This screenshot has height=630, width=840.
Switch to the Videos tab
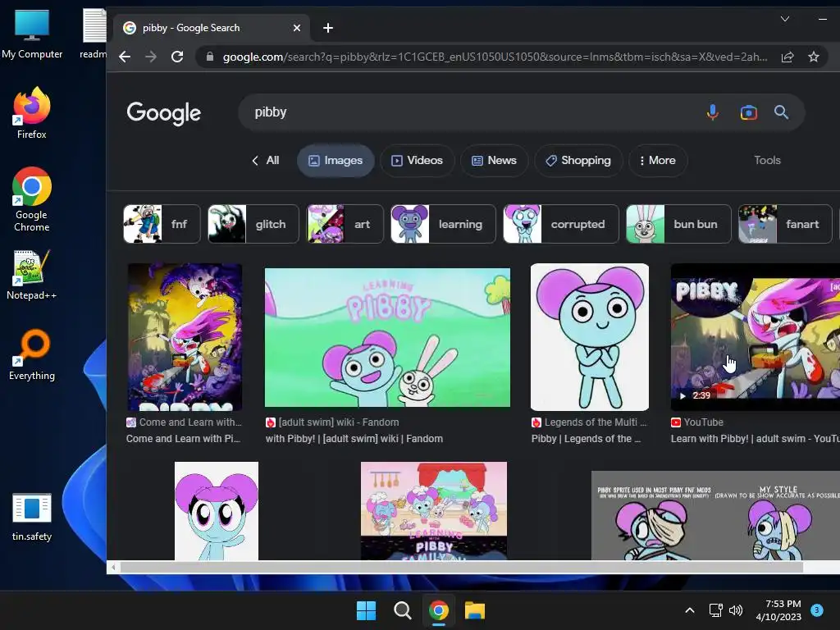tap(417, 160)
